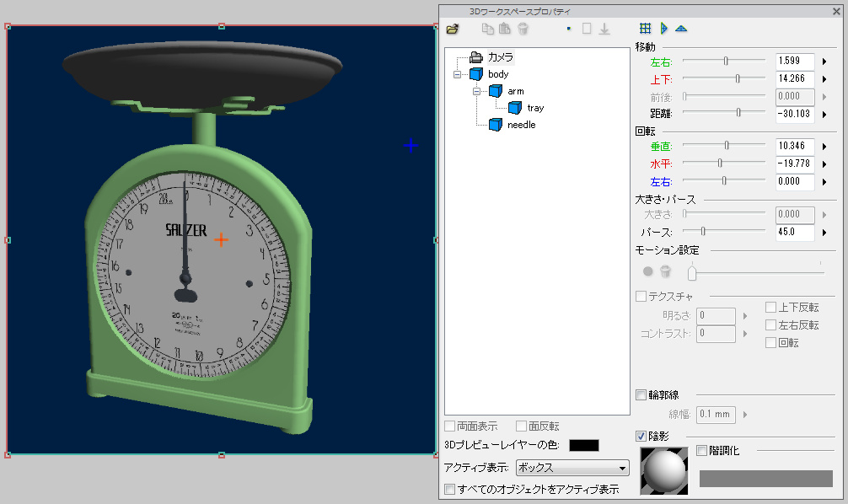Click the blue grid view icon
Viewport: 848px width, 504px height.
tap(646, 29)
